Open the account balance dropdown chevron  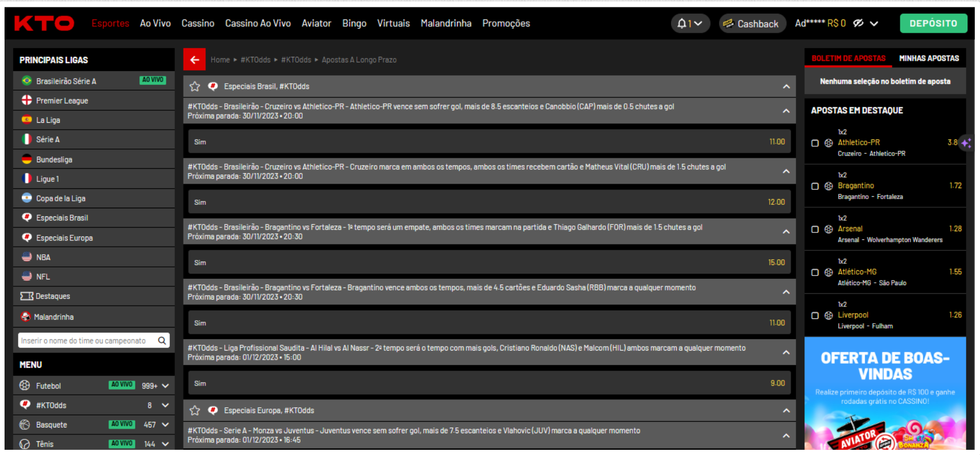click(x=874, y=24)
